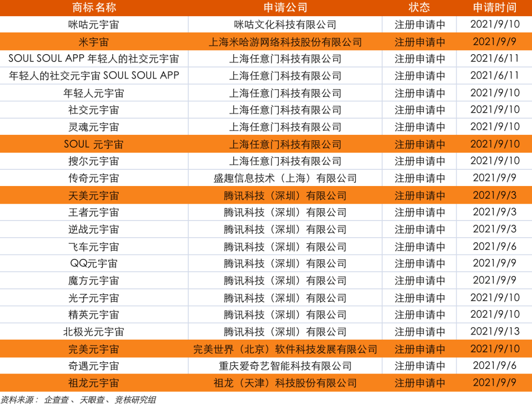Screen dimensions: 532x407
Task: Click 2021/9/9 date in 米宇宙 row
Action: pos(495,42)
